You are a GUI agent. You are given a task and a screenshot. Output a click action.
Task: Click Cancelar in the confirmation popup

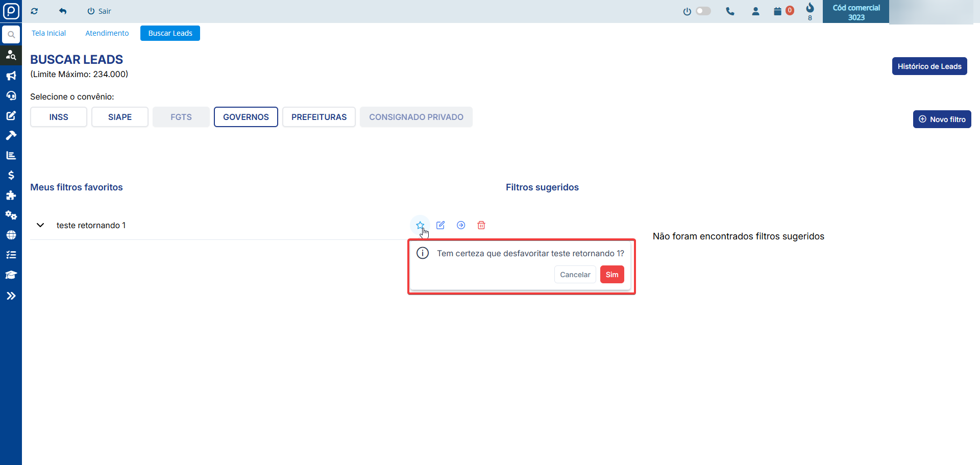tap(575, 275)
